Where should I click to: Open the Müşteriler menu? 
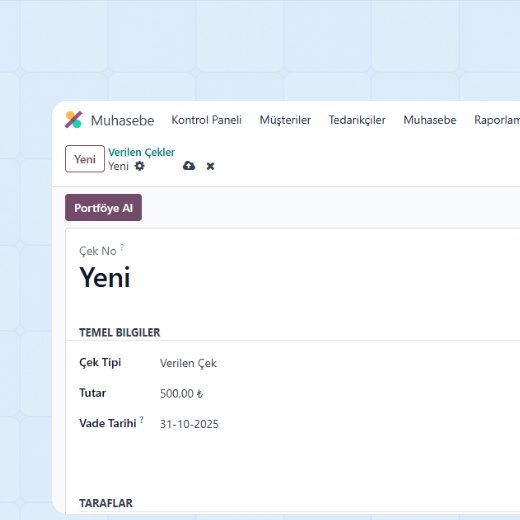[285, 120]
